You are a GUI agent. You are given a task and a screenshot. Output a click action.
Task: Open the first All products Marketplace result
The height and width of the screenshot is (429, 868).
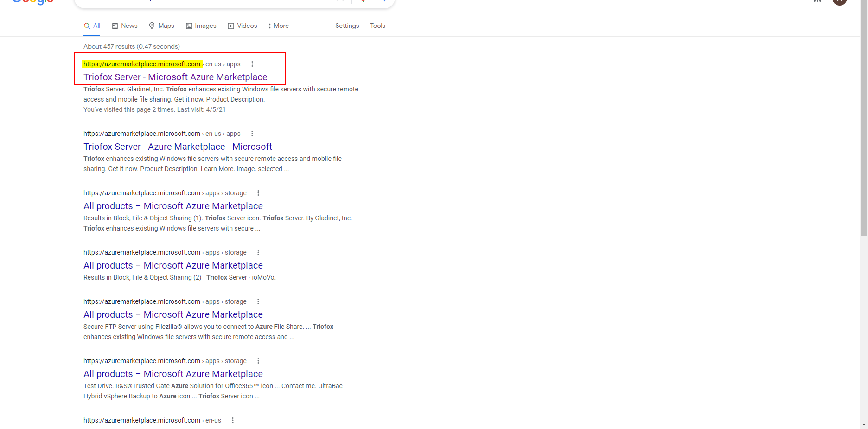coord(173,206)
